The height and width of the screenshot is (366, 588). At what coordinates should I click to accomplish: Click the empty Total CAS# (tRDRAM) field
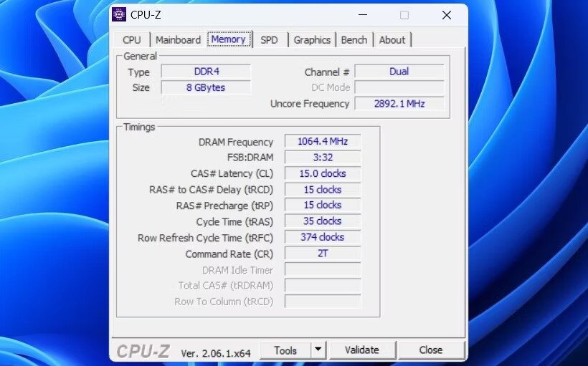323,286
